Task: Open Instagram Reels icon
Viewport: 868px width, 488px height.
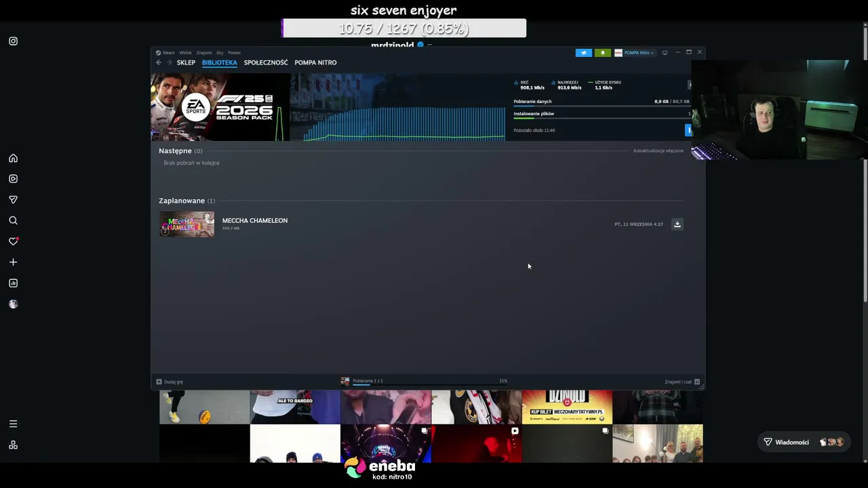Action: [13, 179]
